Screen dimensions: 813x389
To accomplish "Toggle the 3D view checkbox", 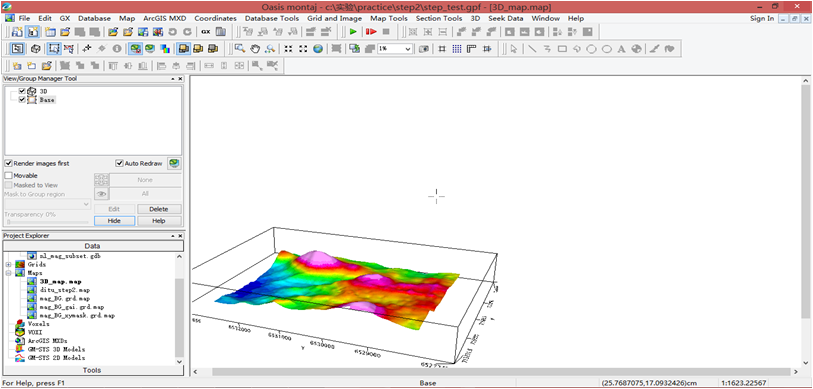I will (x=22, y=91).
